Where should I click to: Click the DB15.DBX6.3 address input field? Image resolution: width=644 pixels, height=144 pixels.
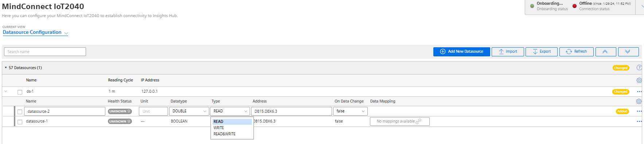pyautogui.click(x=292, y=111)
